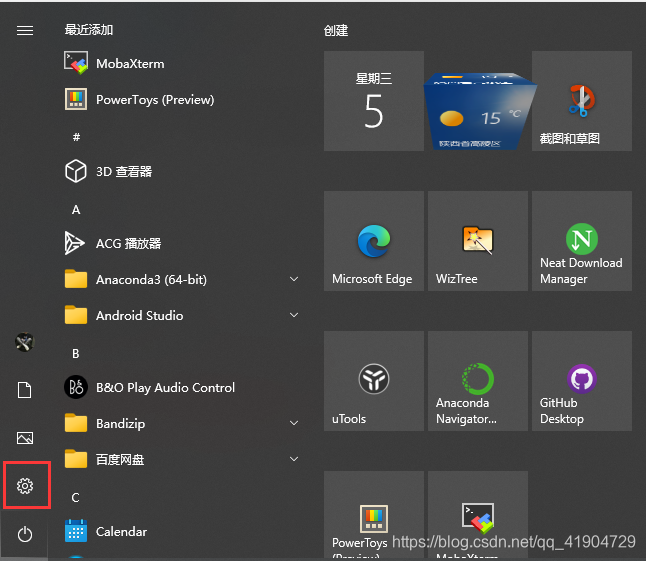This screenshot has width=646, height=561.
Task: Click the Android Studio folder label
Action: coord(140,316)
